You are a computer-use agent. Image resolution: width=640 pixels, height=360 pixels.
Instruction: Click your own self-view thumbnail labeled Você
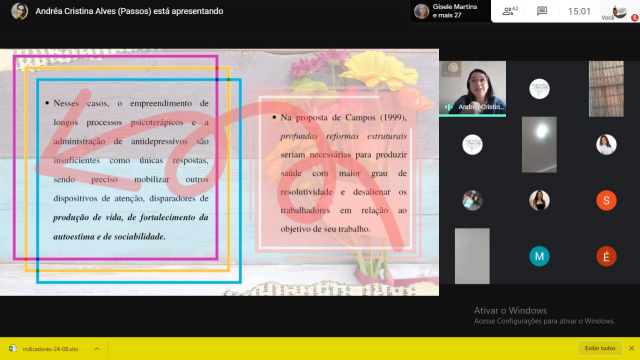click(x=619, y=11)
